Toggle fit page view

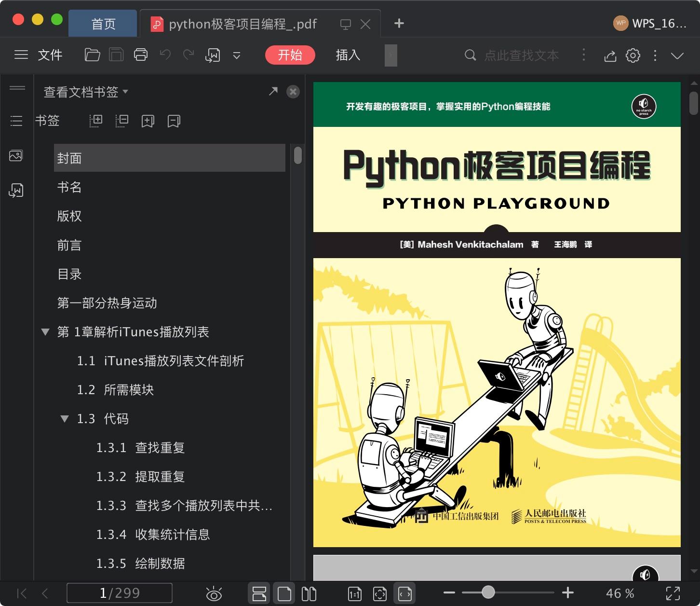click(380, 594)
